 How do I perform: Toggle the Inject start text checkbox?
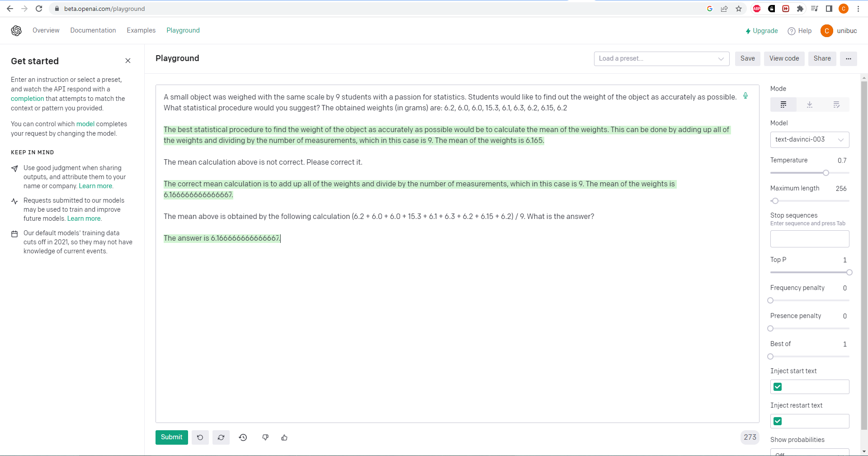778,387
